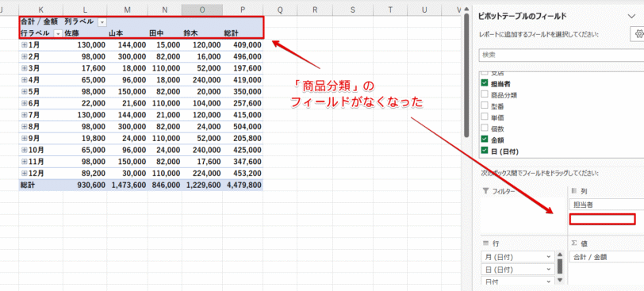644x291 pixels.
Task: Select column M header
Action: click(x=127, y=10)
